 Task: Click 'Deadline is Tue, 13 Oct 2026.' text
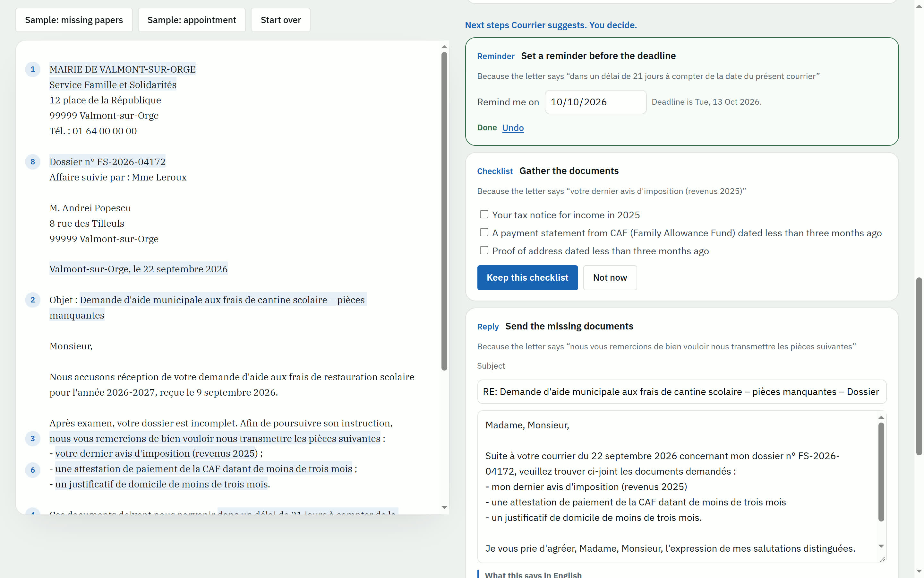pyautogui.click(x=706, y=102)
